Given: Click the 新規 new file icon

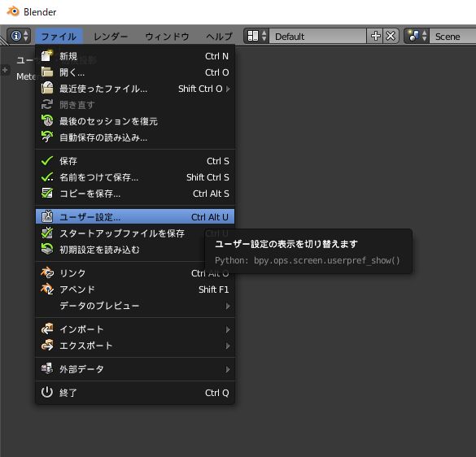Looking at the screenshot, I should pyautogui.click(x=47, y=56).
